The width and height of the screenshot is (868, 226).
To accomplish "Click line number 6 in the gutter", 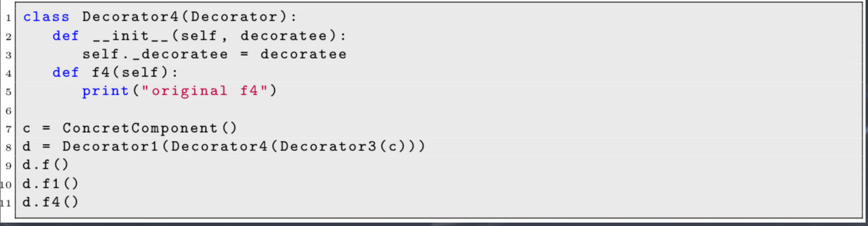I will coord(8,111).
